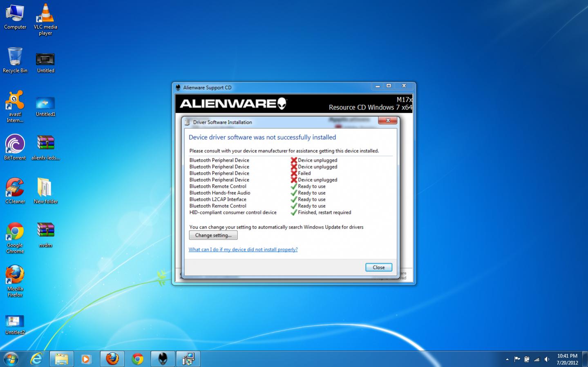Open Windows Explorer from taskbar
588x367 pixels.
(62, 359)
